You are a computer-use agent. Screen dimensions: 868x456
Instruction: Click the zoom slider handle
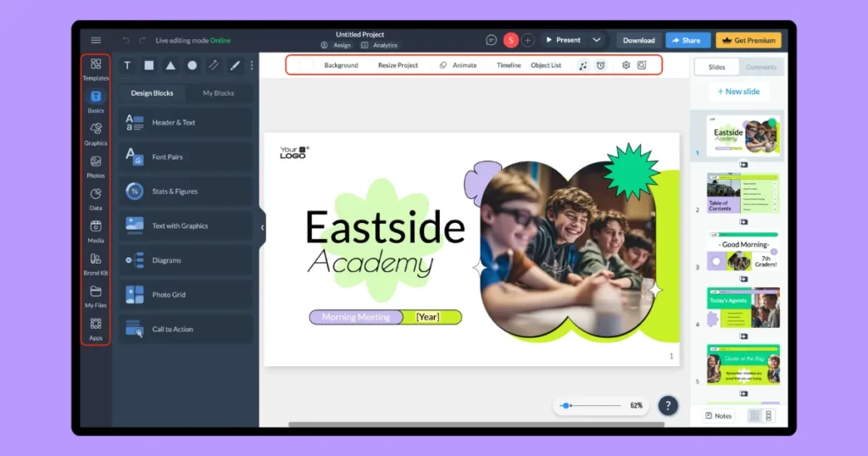point(566,406)
